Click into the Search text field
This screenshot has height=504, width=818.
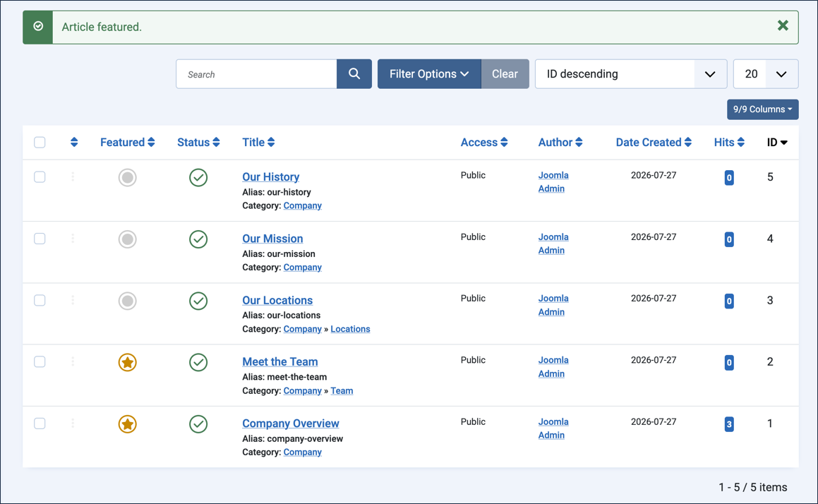click(x=256, y=74)
